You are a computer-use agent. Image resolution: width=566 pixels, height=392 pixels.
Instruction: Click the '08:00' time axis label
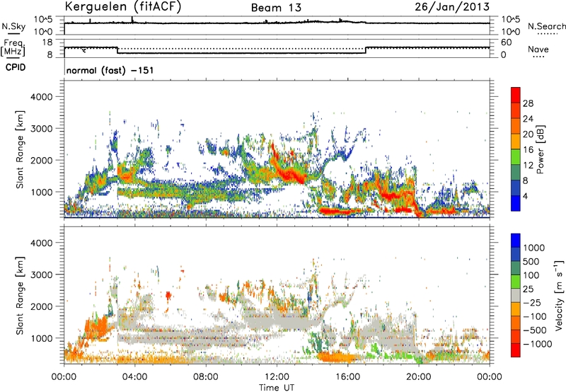click(x=206, y=377)
